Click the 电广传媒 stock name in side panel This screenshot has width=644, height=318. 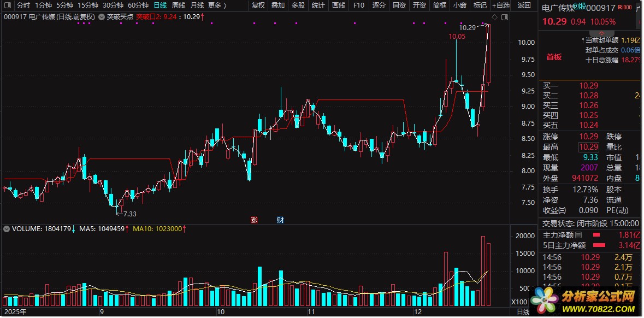coord(558,8)
